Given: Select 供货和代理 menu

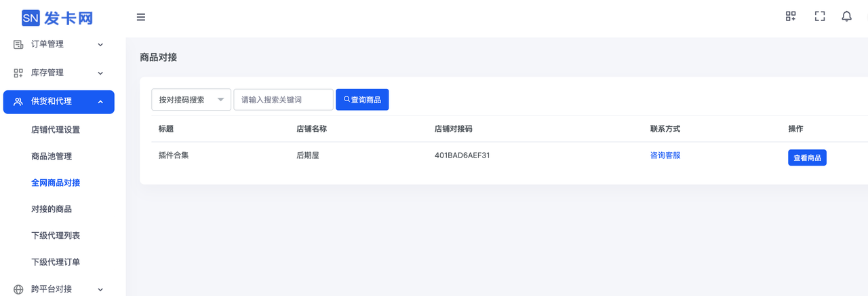Looking at the screenshot, I should pyautogui.click(x=59, y=102).
